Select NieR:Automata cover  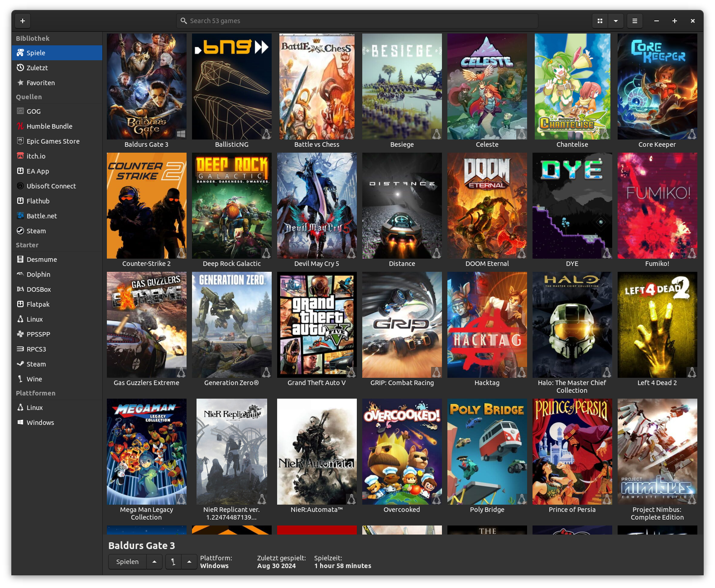pyautogui.click(x=317, y=452)
